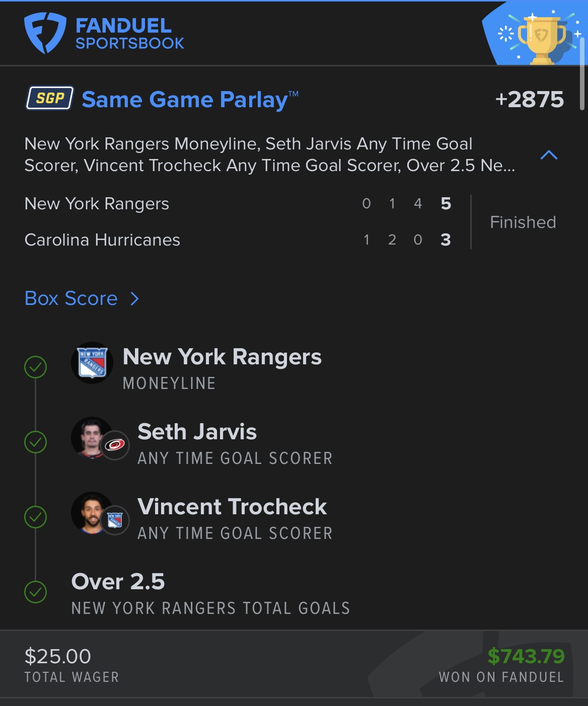Viewport: 588px width, 706px height.
Task: Tap Carolina Hurricanes logo beside Jarvis
Action: click(x=115, y=445)
